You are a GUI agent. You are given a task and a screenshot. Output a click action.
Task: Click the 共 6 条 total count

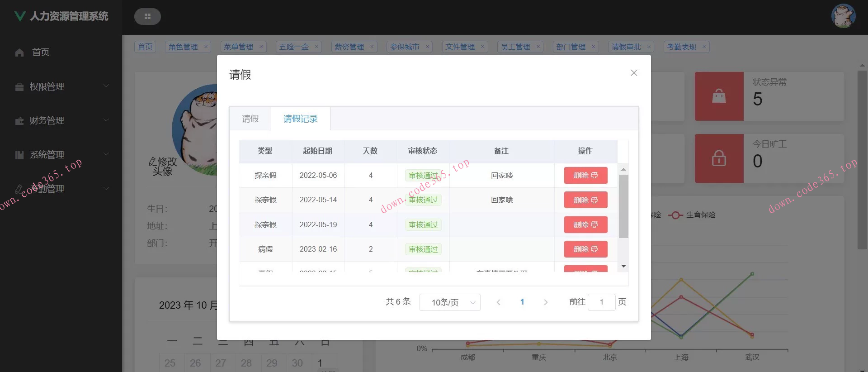(x=398, y=302)
